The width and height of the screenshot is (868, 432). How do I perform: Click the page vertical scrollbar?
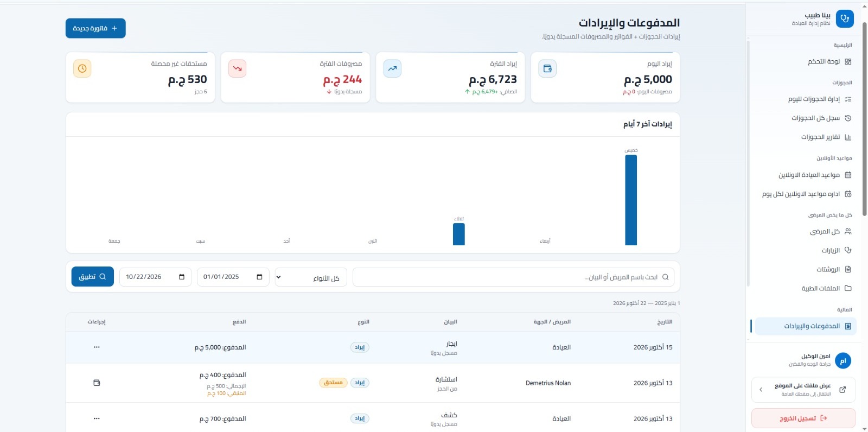pyautogui.click(x=865, y=119)
